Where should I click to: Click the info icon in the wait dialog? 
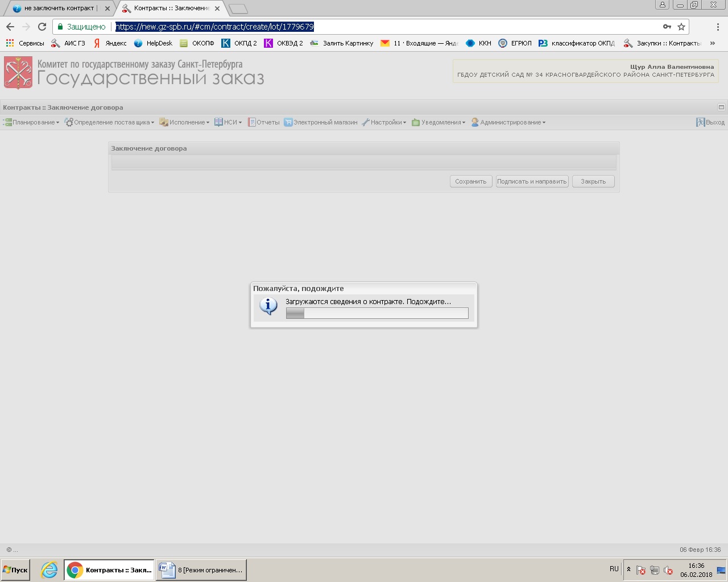pos(268,306)
